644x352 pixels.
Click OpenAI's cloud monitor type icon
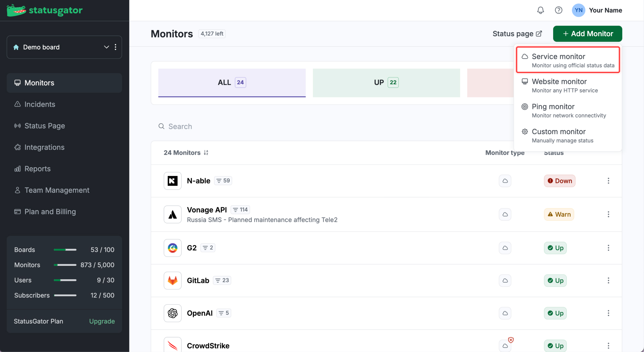tap(505, 313)
